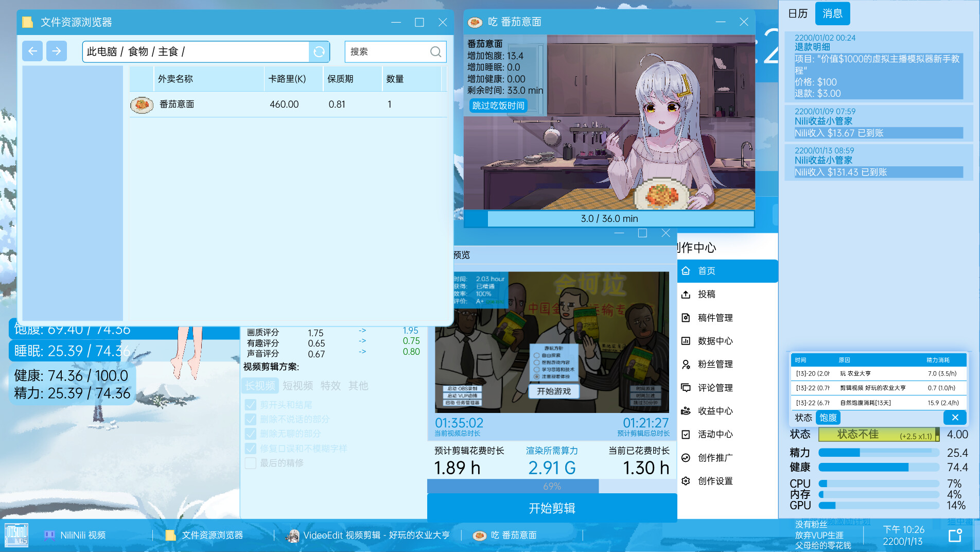The image size is (980, 552).
Task: Select the 粉丝管理 sidebar icon
Action: [x=687, y=364]
